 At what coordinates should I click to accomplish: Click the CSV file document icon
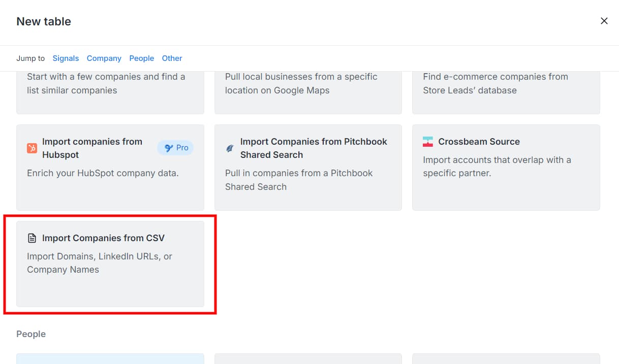click(32, 238)
